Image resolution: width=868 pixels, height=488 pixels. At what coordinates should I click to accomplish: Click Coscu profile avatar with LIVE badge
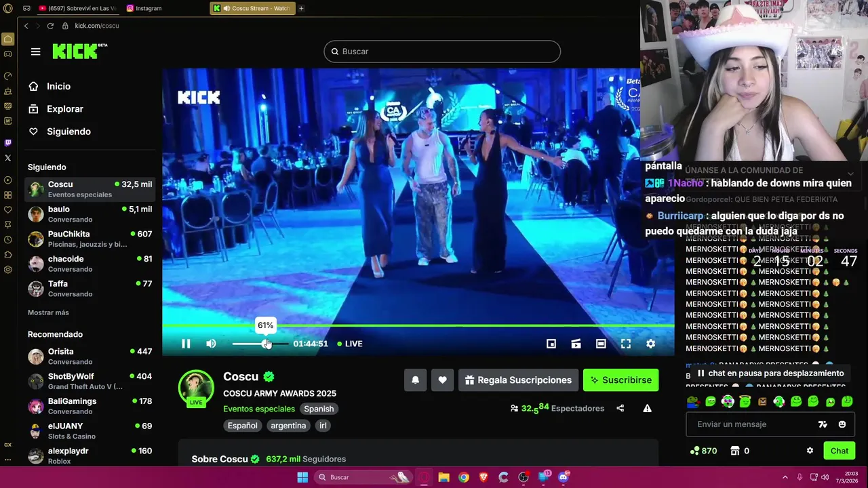click(196, 388)
